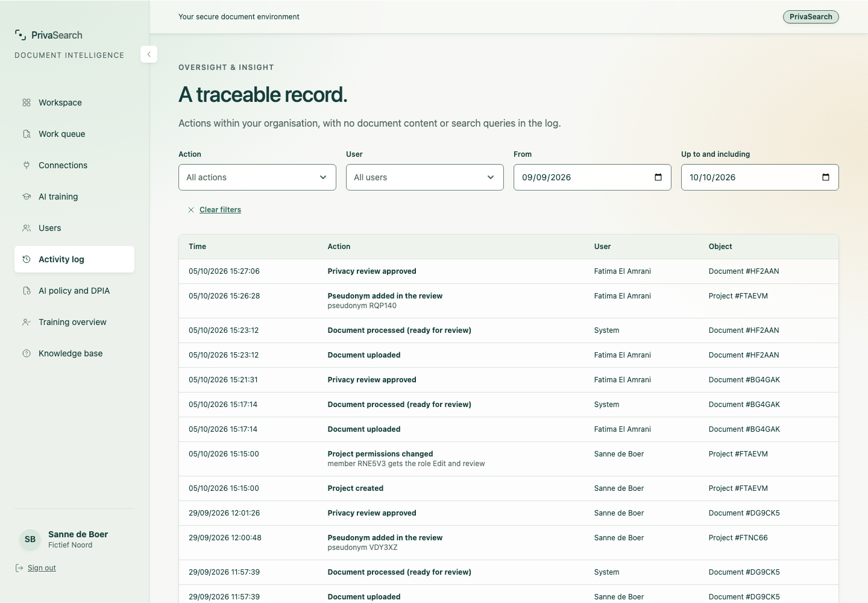
Task: Click the Action column header
Action: (x=339, y=247)
